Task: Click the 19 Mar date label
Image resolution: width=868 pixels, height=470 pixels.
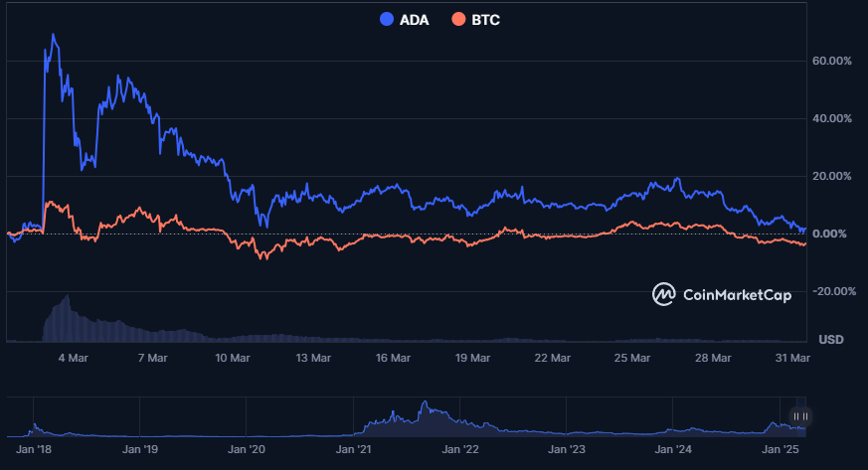Action: click(472, 358)
